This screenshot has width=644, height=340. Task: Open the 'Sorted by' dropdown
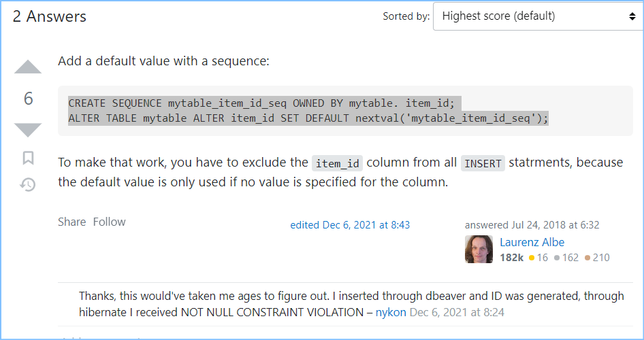pos(537,16)
